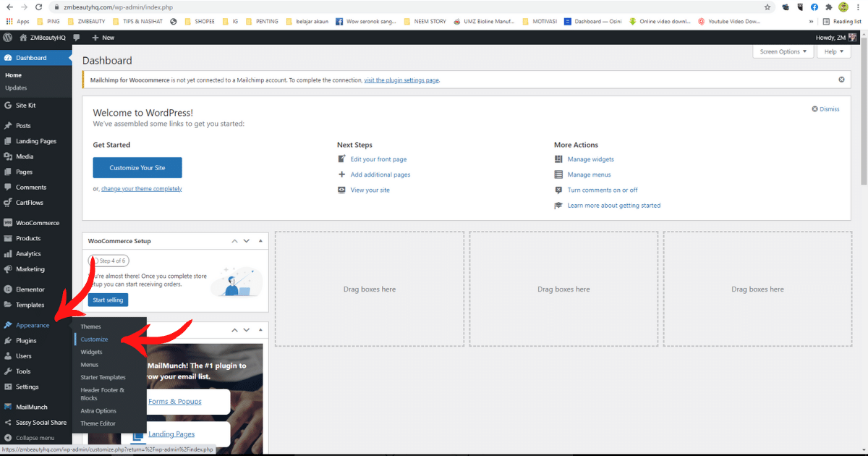This screenshot has width=868, height=456.
Task: Click the Customize Your Site button
Action: [137, 168]
